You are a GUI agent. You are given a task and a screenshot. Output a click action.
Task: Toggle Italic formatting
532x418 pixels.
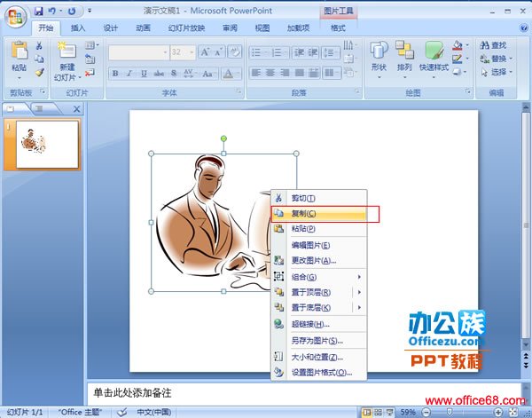pyautogui.click(x=129, y=73)
